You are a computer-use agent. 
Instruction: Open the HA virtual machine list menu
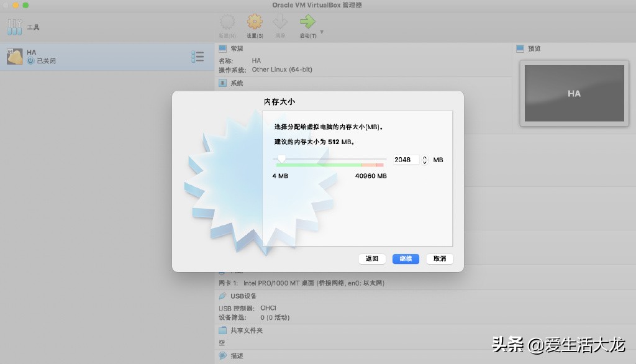[198, 56]
